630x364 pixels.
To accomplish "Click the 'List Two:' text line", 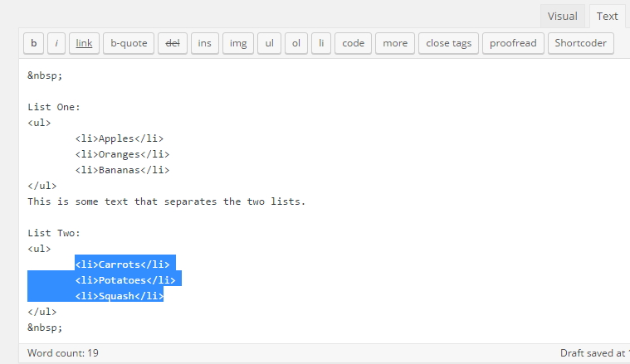I will (54, 233).
